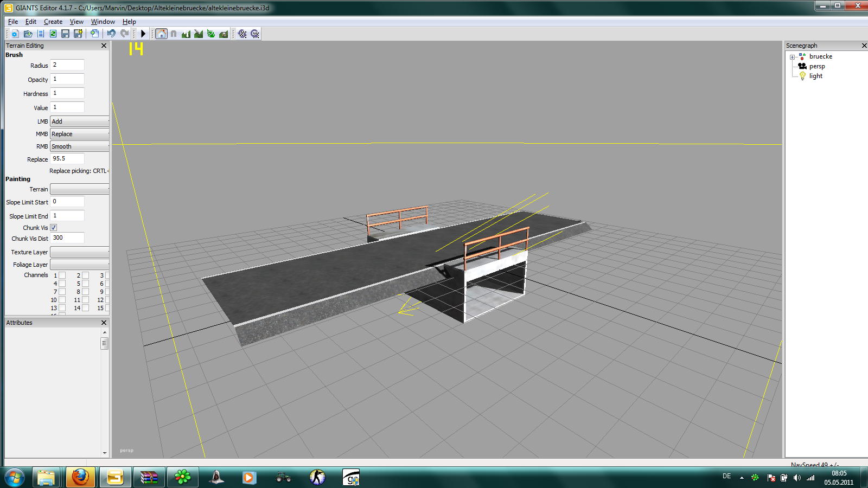Click the New Scene toolbar icon
The image size is (868, 488).
(x=15, y=34)
